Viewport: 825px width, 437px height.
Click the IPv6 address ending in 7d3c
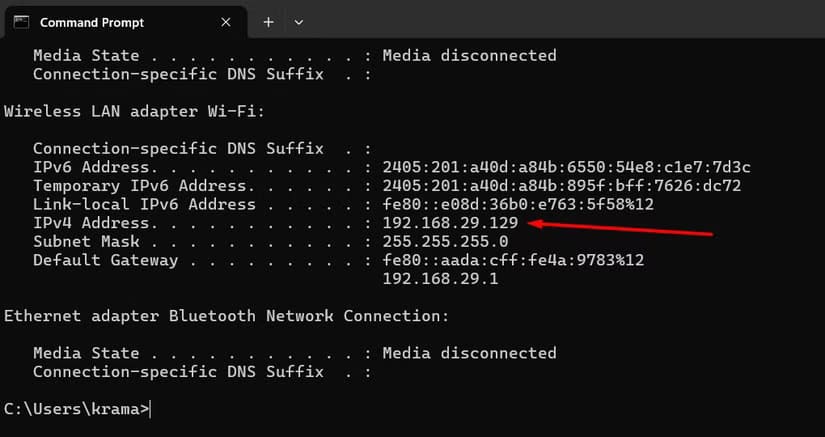566,167
